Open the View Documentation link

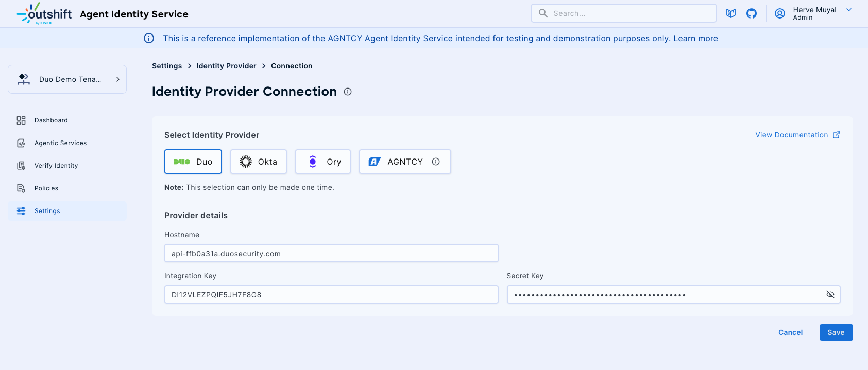(x=791, y=135)
